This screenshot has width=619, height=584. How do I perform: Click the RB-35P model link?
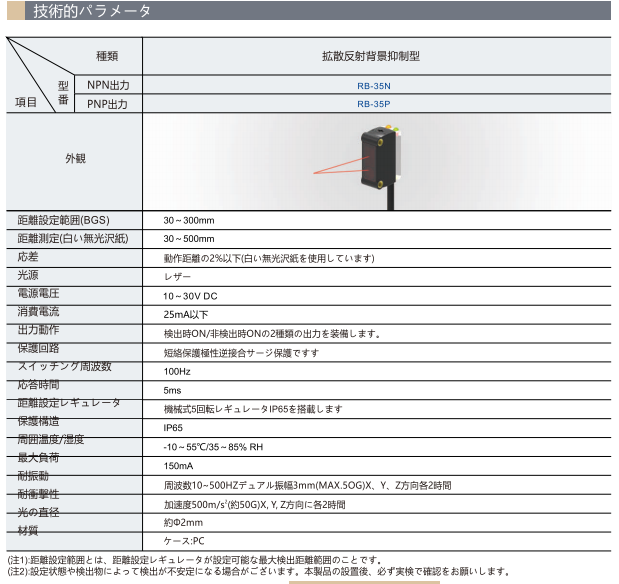tap(373, 103)
